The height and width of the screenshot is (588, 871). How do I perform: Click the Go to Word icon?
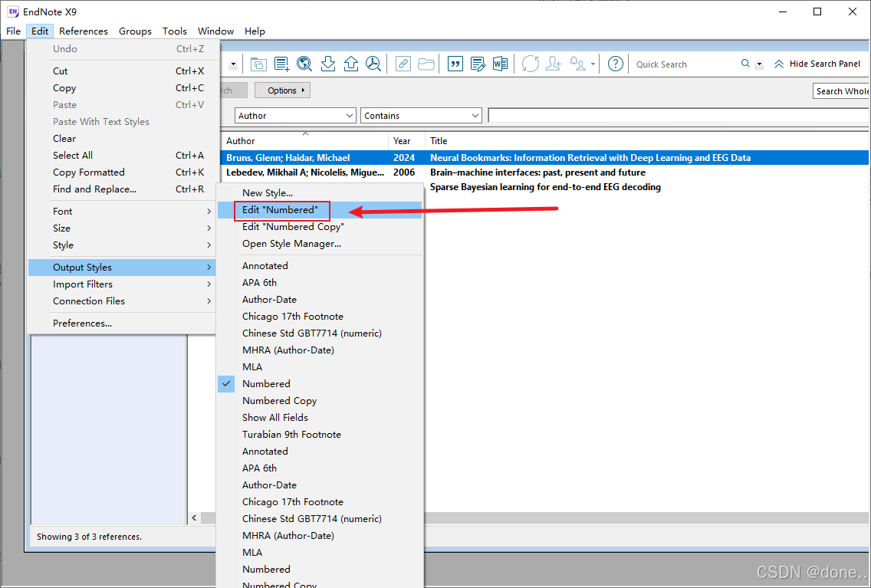(500, 64)
